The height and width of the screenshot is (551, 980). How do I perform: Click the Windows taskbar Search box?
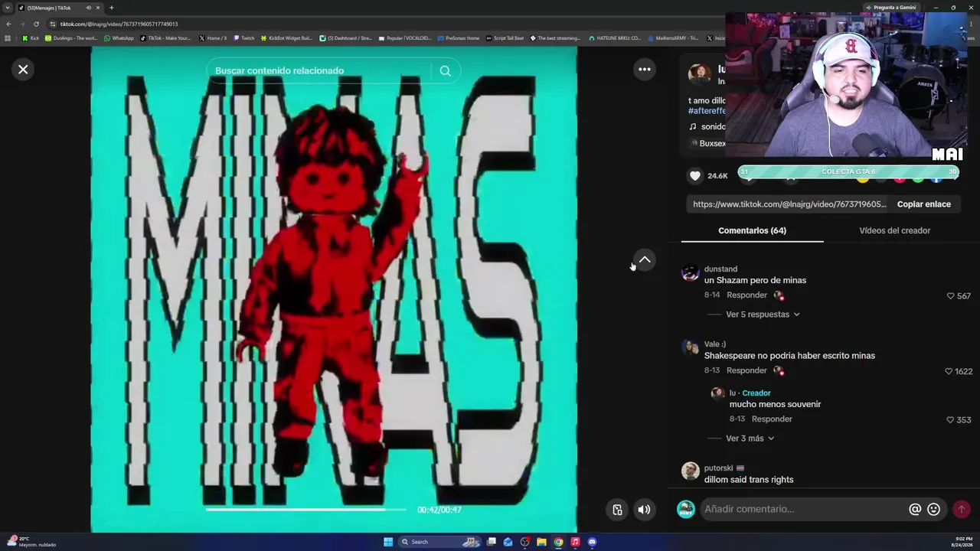click(438, 542)
